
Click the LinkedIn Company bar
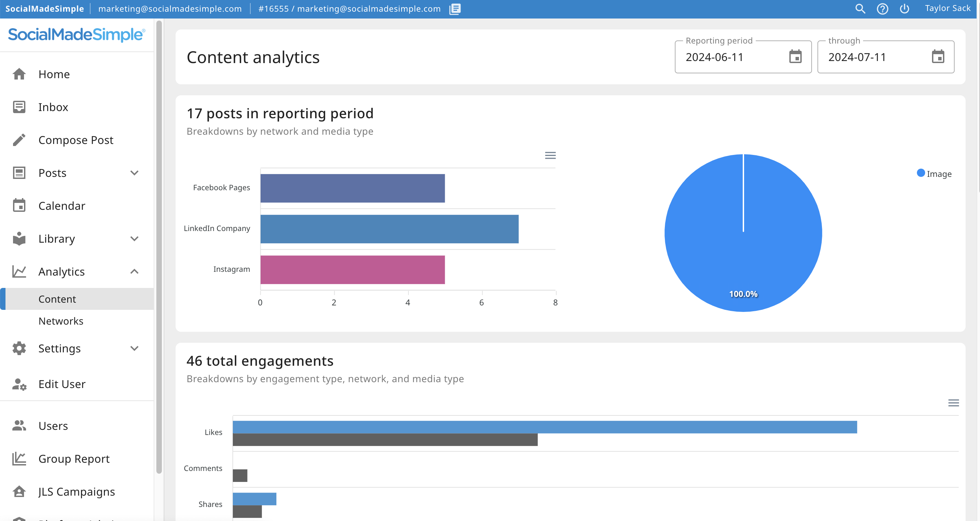389,229
